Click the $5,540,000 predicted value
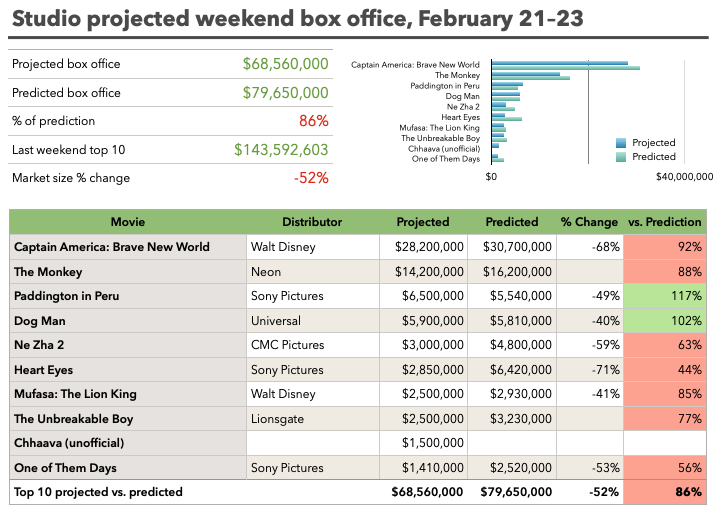 pos(521,296)
